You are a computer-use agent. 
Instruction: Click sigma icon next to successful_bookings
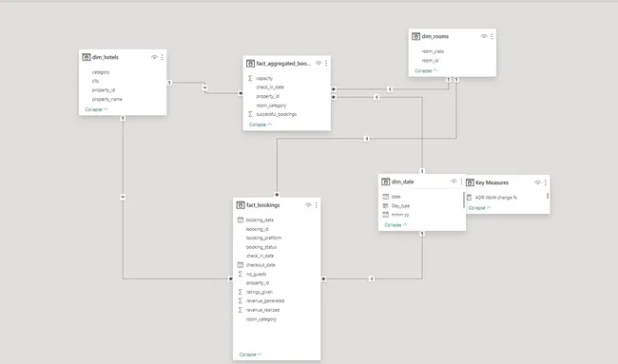[x=250, y=114]
